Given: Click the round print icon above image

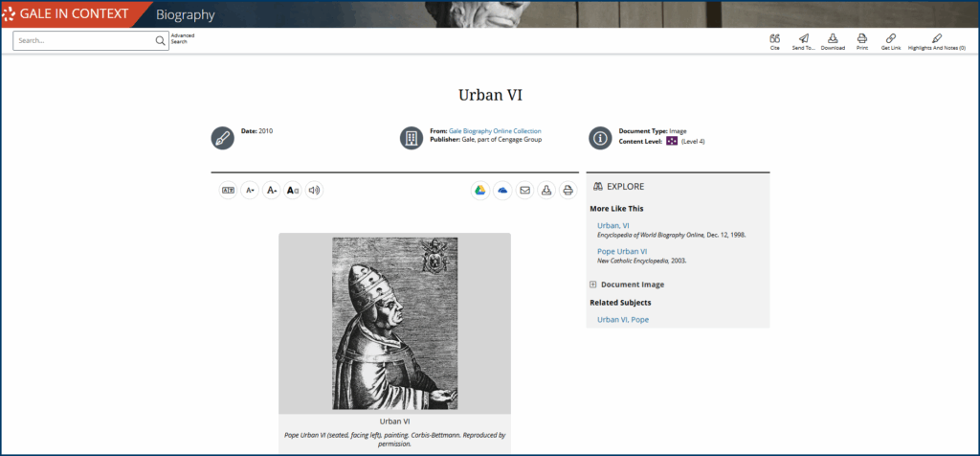Looking at the screenshot, I should 568,190.
